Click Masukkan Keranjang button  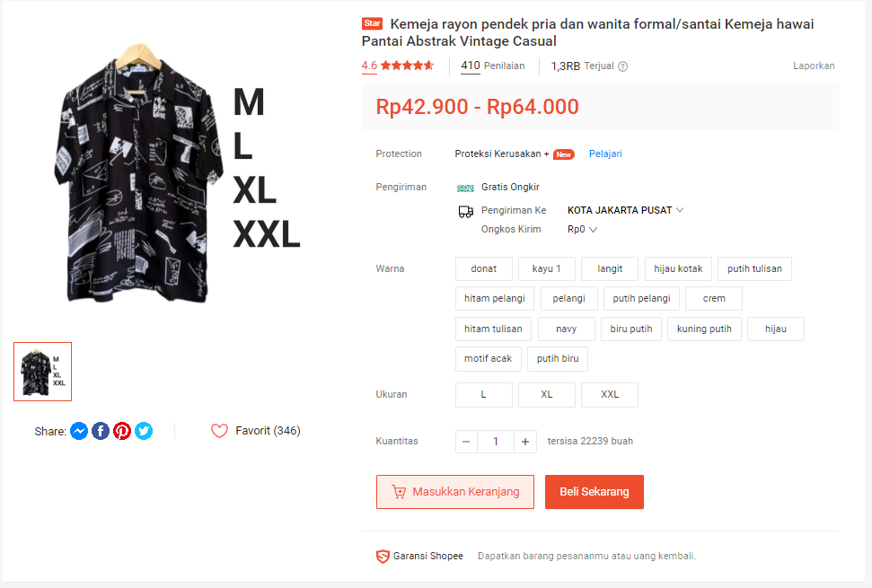tap(455, 492)
